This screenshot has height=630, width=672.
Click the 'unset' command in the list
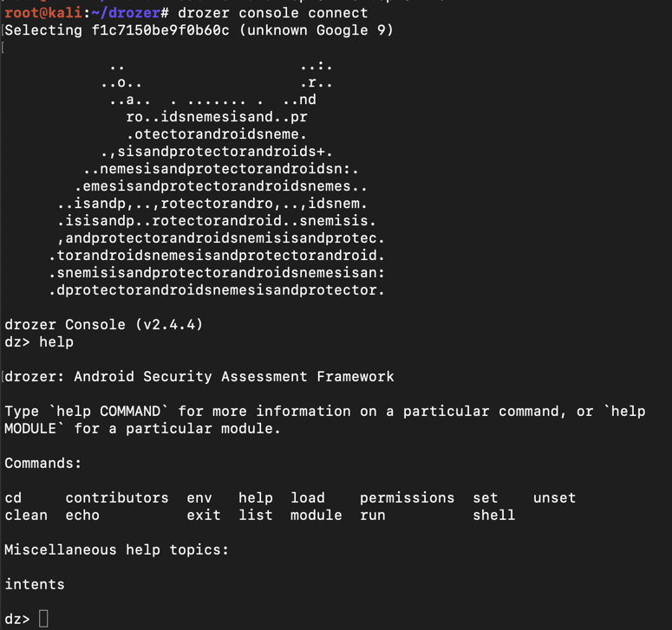pyautogui.click(x=554, y=497)
